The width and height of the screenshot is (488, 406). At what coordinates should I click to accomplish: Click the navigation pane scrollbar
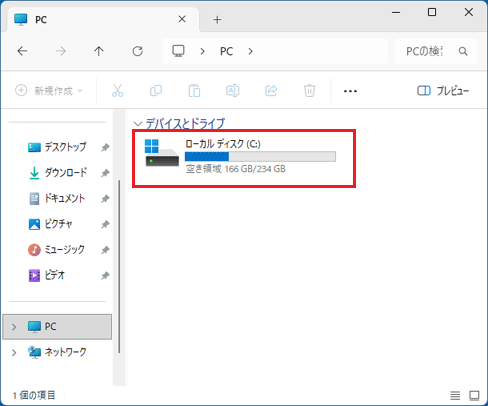coord(119,267)
